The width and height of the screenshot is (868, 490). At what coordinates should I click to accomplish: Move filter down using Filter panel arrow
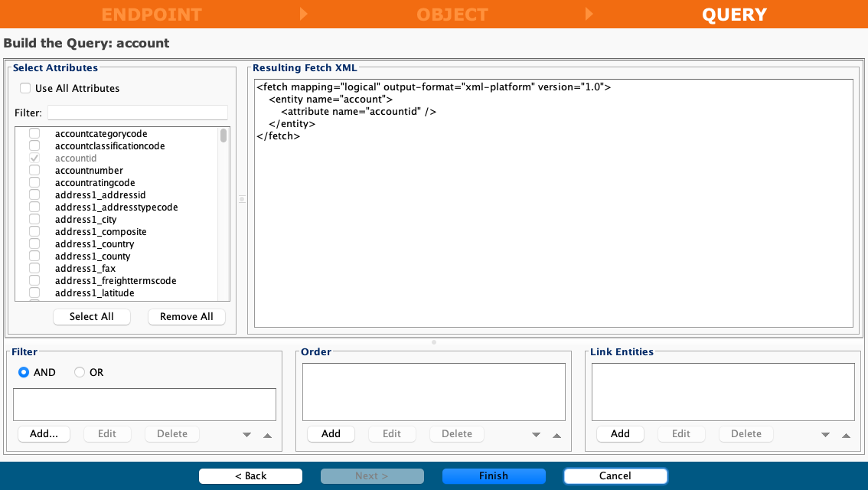[x=246, y=435]
